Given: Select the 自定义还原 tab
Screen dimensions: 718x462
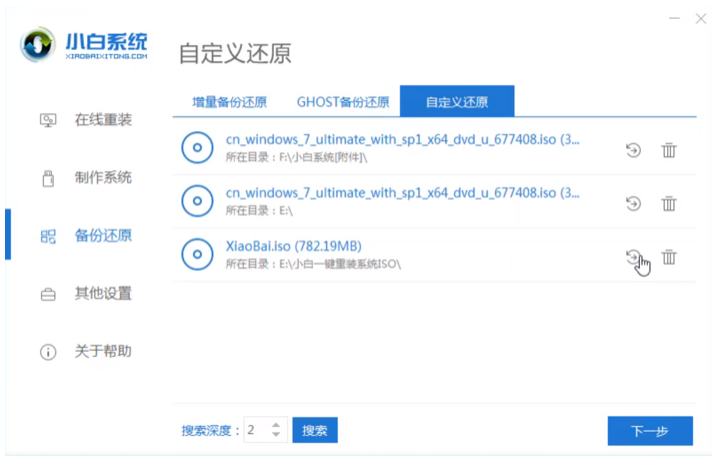Looking at the screenshot, I should [457, 101].
